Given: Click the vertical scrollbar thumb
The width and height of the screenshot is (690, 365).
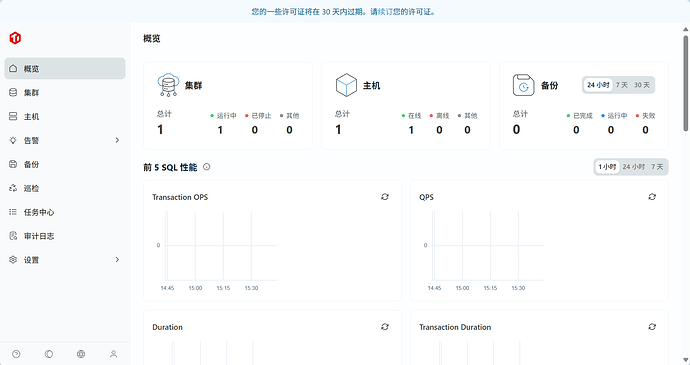Looking at the screenshot, I should [x=686, y=83].
